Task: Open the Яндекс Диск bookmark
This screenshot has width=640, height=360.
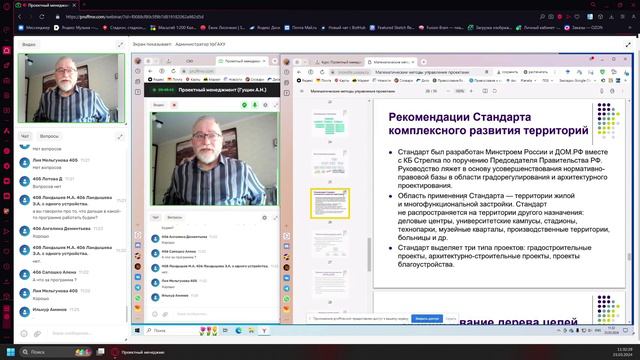Action: 265,28
